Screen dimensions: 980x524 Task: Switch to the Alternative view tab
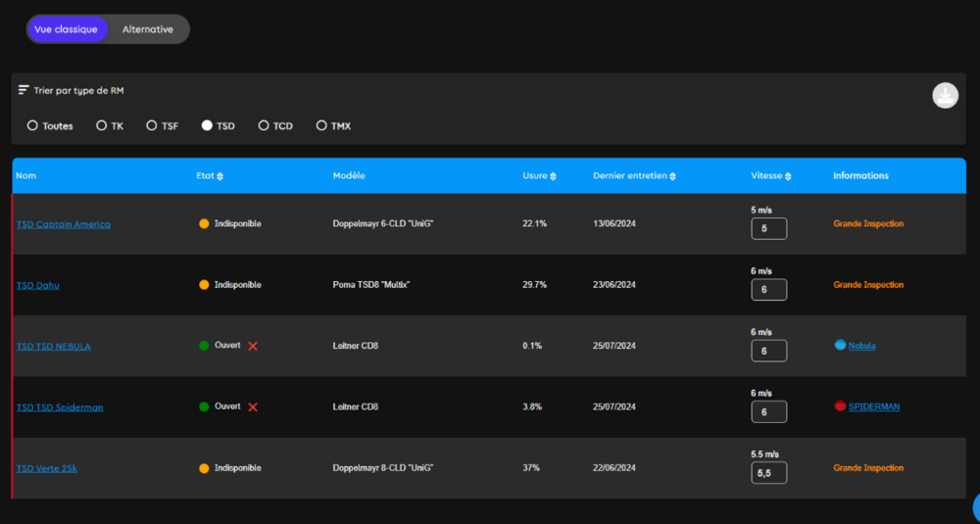coord(148,29)
